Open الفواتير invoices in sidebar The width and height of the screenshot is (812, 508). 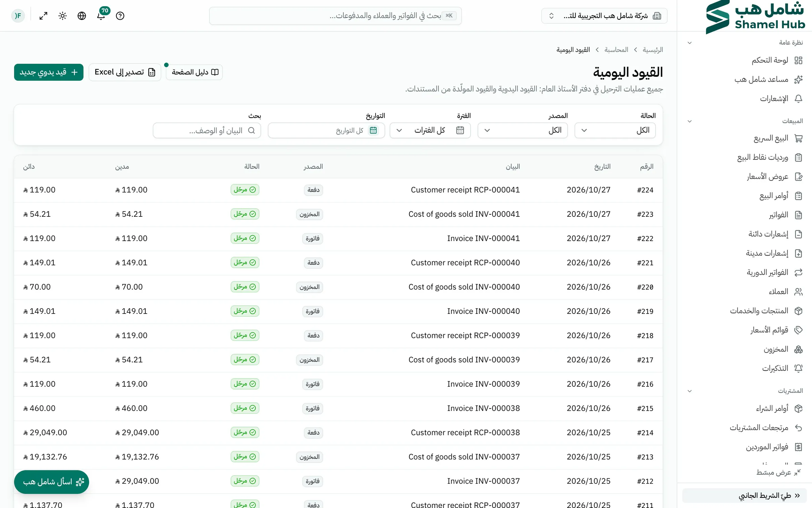pos(785,215)
